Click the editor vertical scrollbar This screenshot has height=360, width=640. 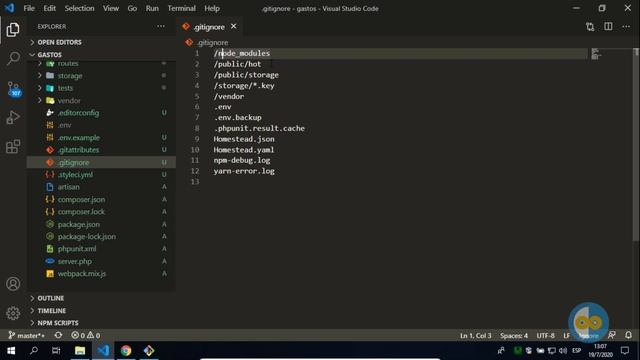[x=636, y=144]
